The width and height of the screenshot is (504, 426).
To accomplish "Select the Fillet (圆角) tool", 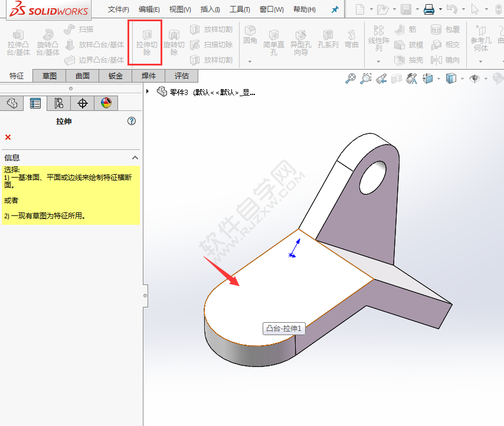I will (250, 35).
